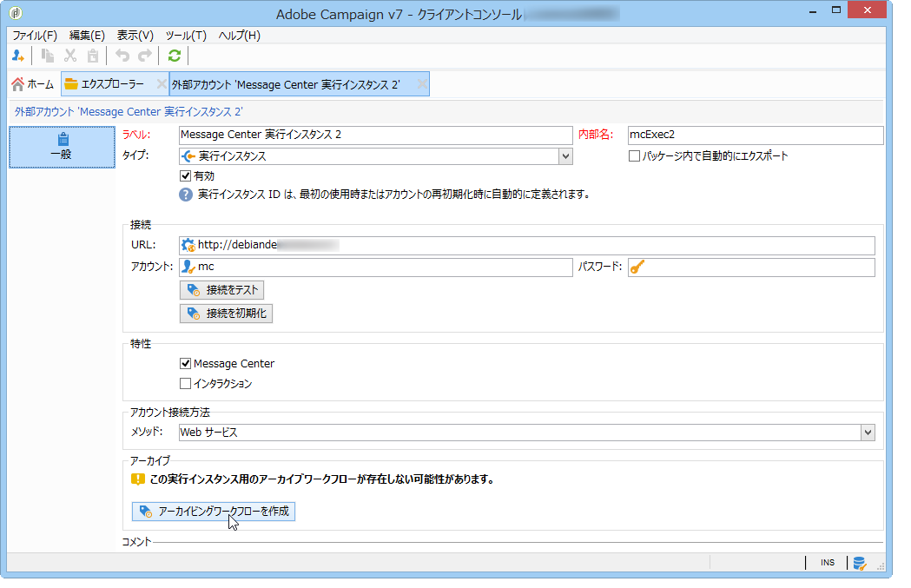Click the Redo arrow icon
Viewport: 911px width, 588px height.
145,56
